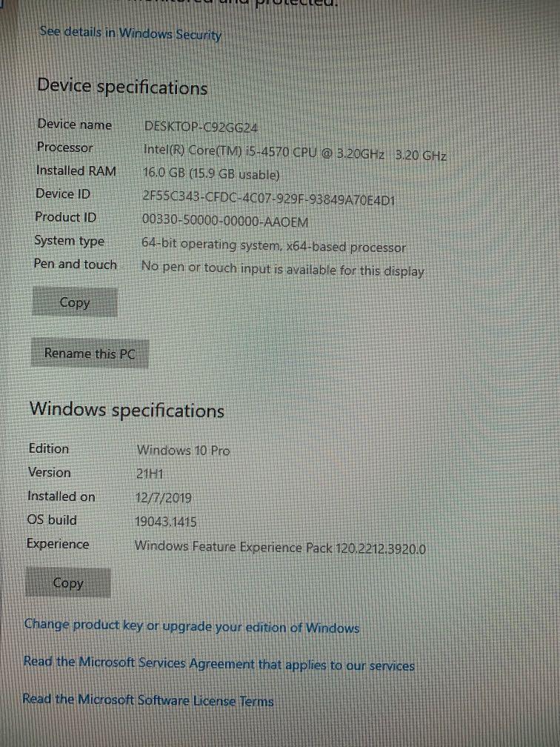
Task: Click the Product ID value 00330-50000-00000-AAOEM
Action: pos(225,221)
